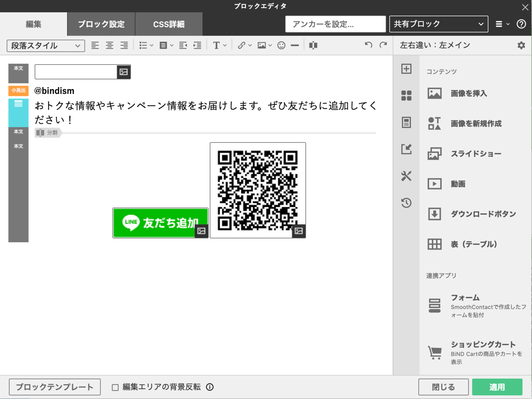Insert an emoji with smiley icon
The image size is (532, 399).
click(x=281, y=45)
